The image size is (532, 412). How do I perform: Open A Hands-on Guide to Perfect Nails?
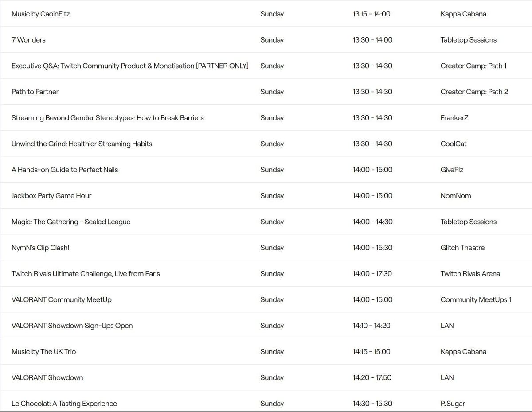click(65, 170)
